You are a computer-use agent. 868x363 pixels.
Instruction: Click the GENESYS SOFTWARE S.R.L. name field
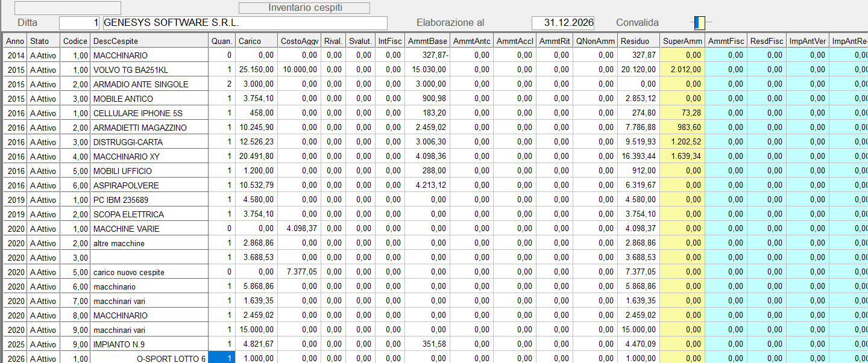(x=245, y=23)
